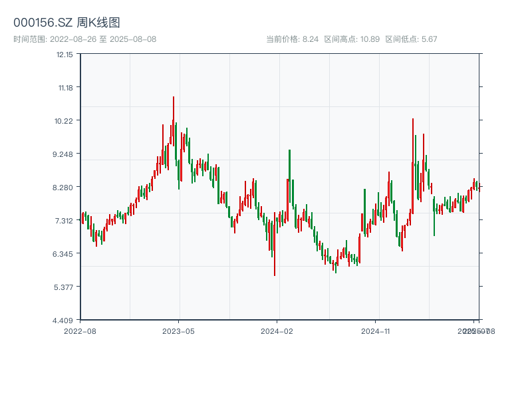
Task: Select the time range text 2022-08-26 至 2025-08-08
Action: [x=103, y=39]
